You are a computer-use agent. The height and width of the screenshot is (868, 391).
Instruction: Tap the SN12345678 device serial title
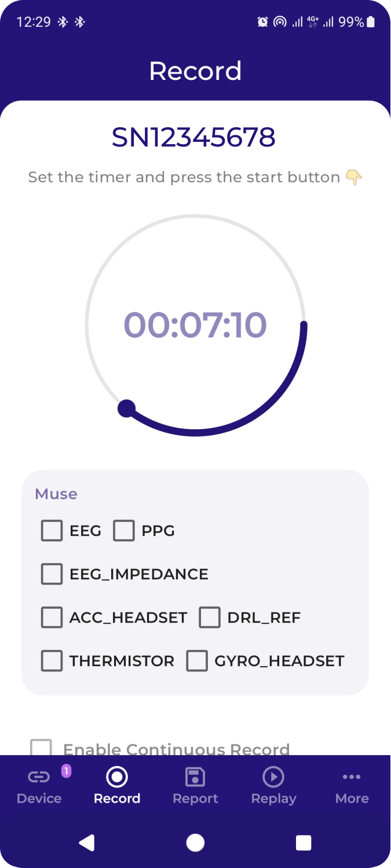pyautogui.click(x=193, y=138)
